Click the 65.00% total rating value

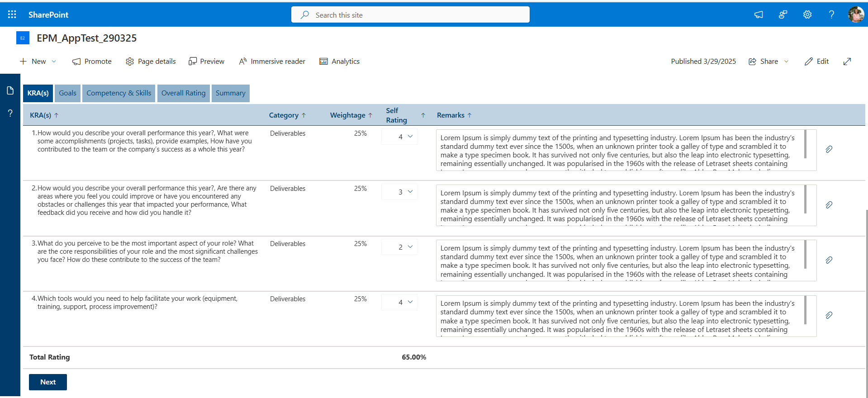click(x=414, y=357)
